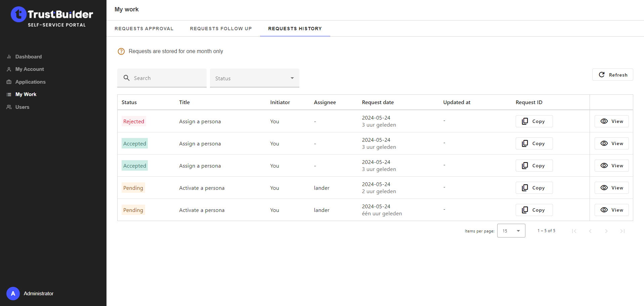Click the question mark info icon
Viewport: 644px width, 306px height.
121,51
